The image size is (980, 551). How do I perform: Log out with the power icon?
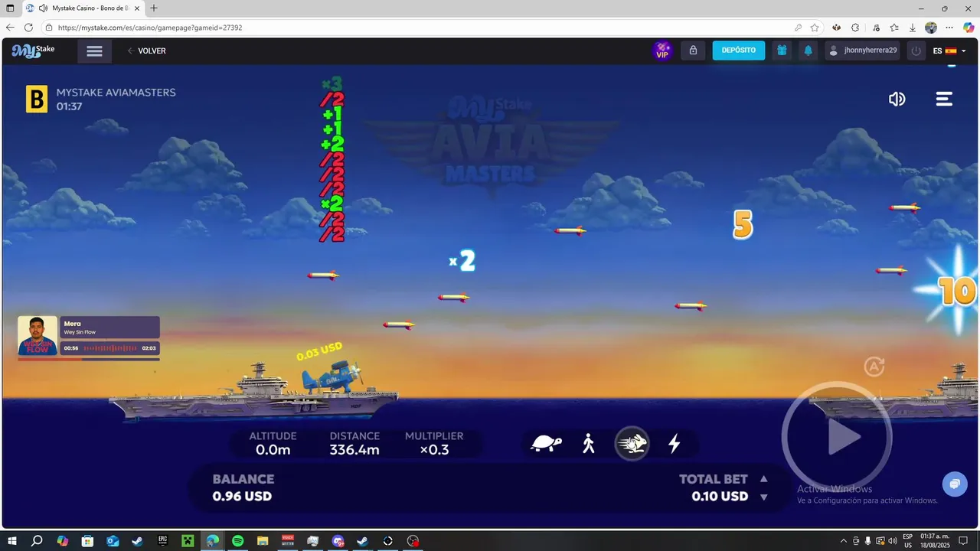pyautogui.click(x=916, y=51)
